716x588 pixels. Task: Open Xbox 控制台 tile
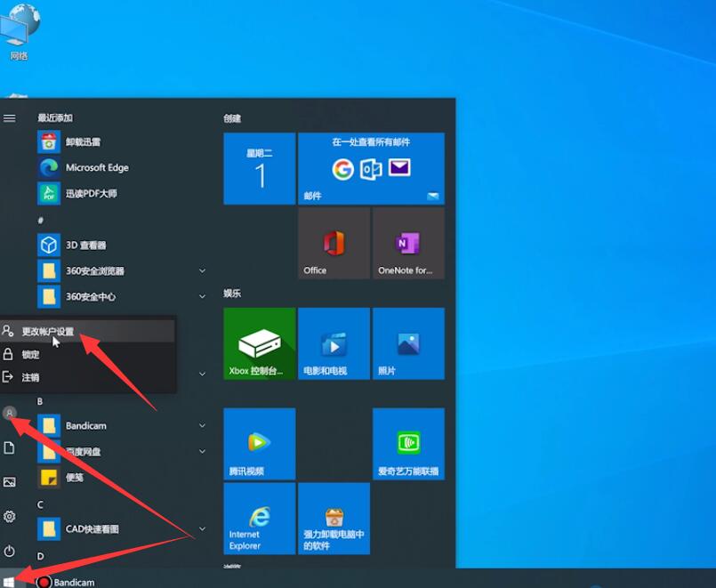(260, 343)
